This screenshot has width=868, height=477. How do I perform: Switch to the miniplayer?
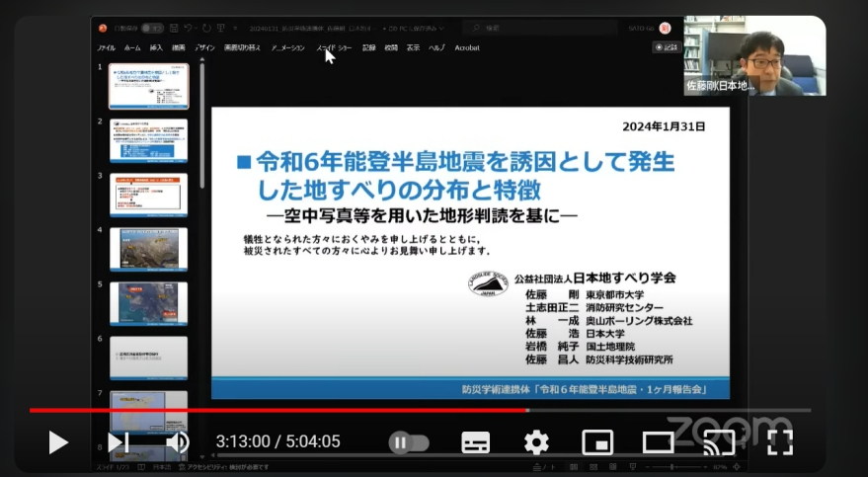597,442
